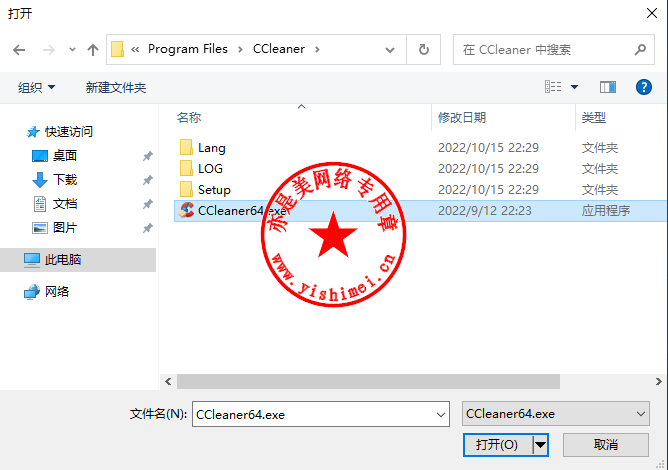668x470 pixels.
Task: Click 新建文件夹 in the toolbar
Action: 116,88
